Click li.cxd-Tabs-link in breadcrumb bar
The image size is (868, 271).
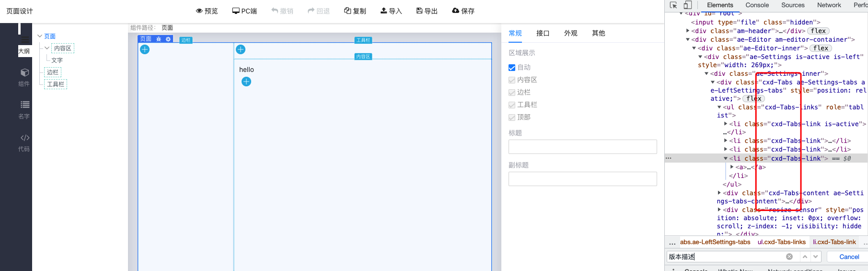click(x=834, y=242)
